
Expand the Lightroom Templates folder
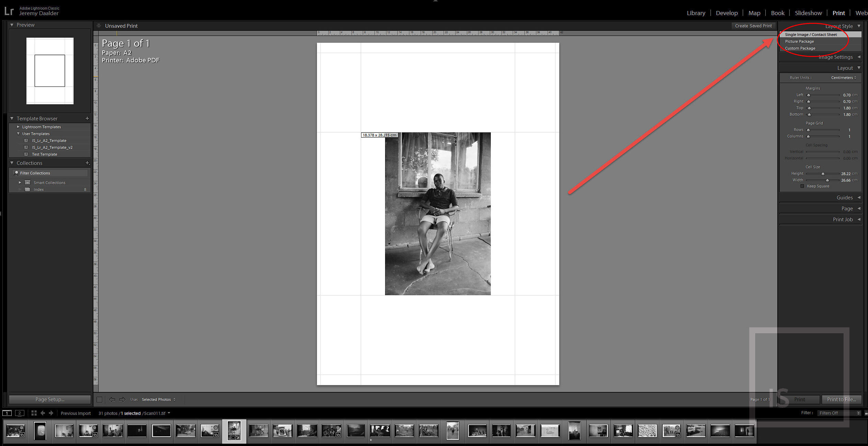[x=19, y=127]
